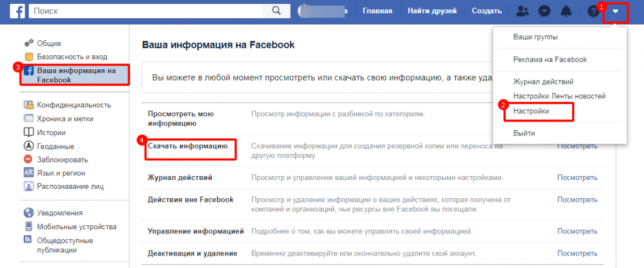This screenshot has height=268, width=644.
Task: Open Распознавание лиц settings
Action: coord(70,186)
